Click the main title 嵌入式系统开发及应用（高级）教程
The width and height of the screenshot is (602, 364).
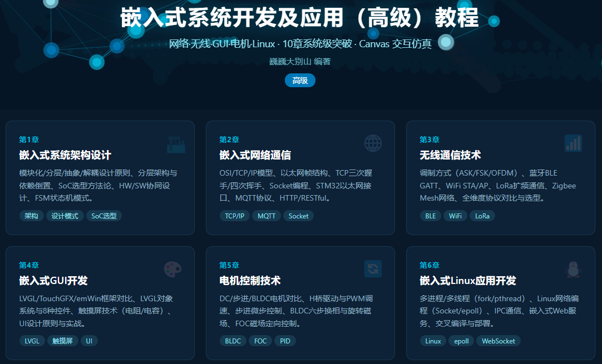(x=299, y=18)
